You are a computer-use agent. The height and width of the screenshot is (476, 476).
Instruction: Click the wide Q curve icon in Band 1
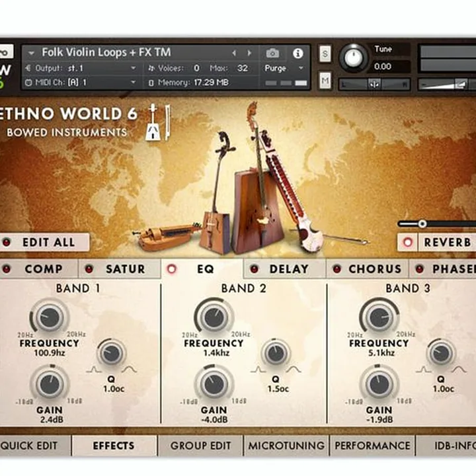click(130, 370)
